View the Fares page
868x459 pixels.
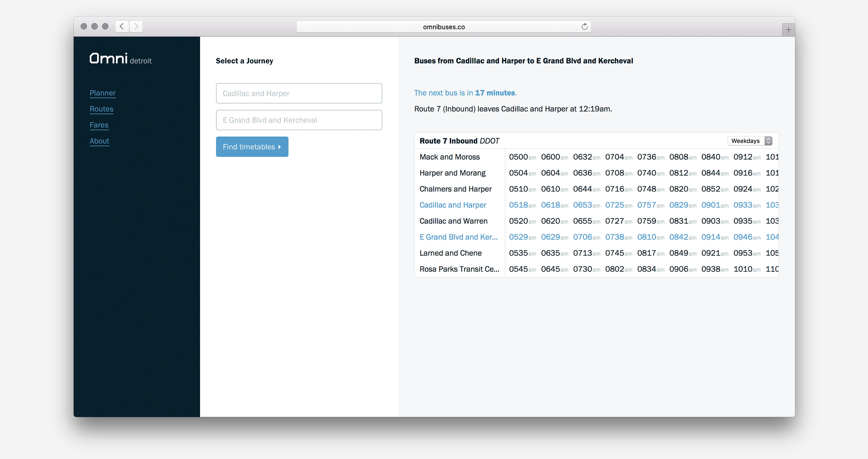99,125
